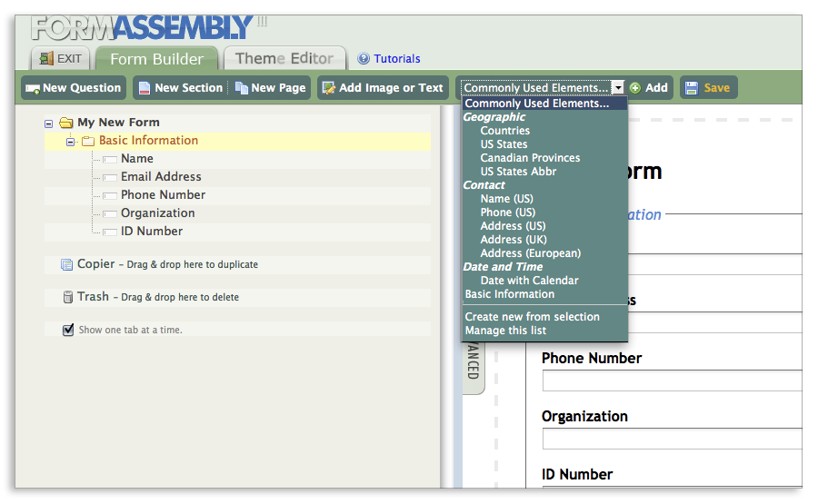Click the EXIT button label
This screenshot has width=818, height=504.
click(69, 59)
